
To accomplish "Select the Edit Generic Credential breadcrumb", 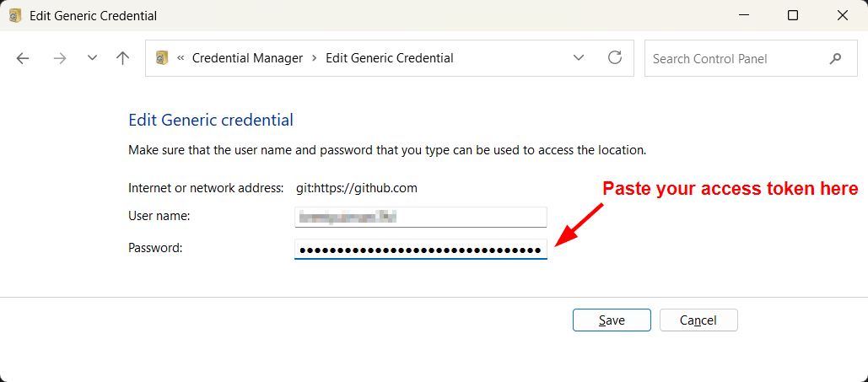I will point(389,58).
